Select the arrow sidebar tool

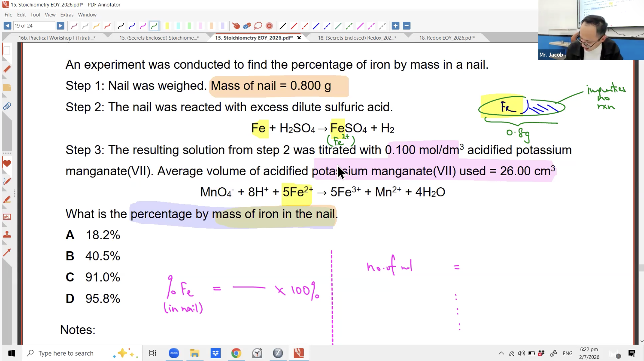[x=7, y=252]
